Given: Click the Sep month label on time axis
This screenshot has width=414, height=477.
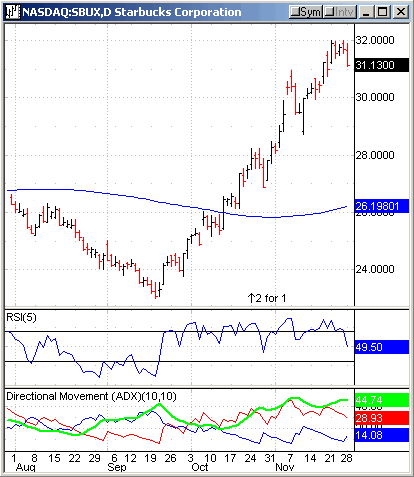Looking at the screenshot, I should (117, 467).
